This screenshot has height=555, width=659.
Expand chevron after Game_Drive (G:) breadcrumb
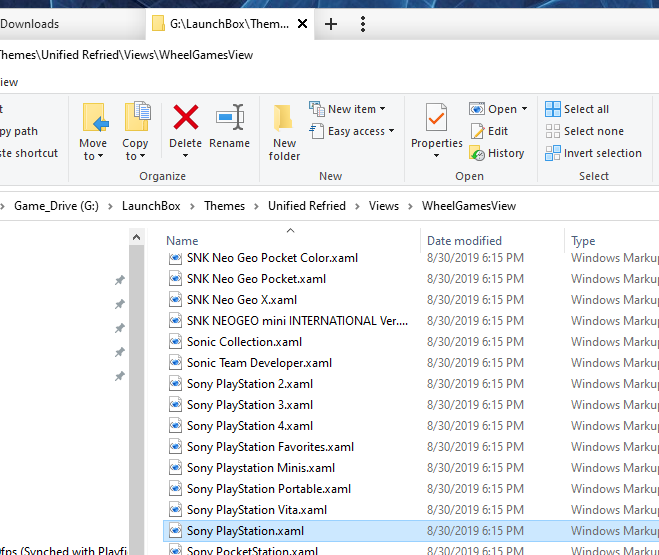tap(110, 206)
